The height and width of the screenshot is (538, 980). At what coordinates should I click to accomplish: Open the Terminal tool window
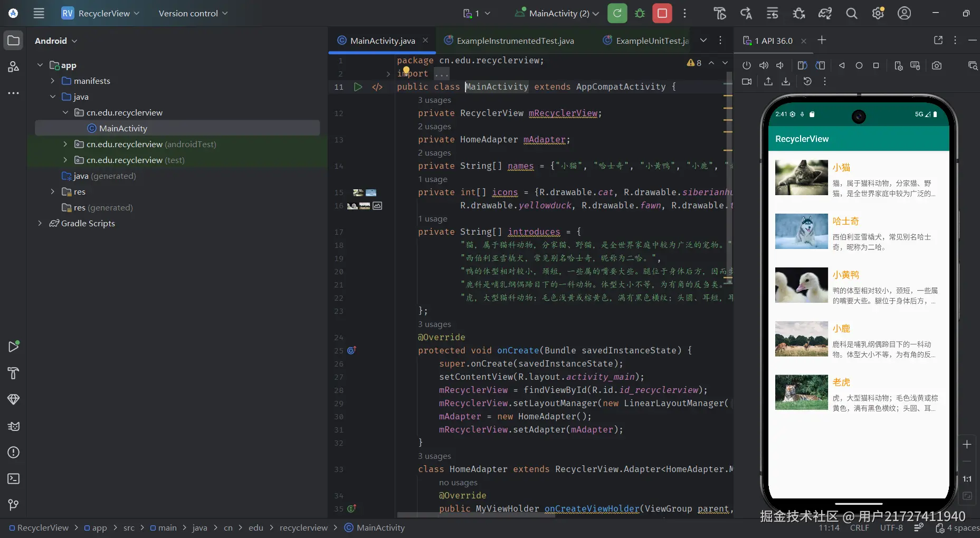[x=14, y=479]
